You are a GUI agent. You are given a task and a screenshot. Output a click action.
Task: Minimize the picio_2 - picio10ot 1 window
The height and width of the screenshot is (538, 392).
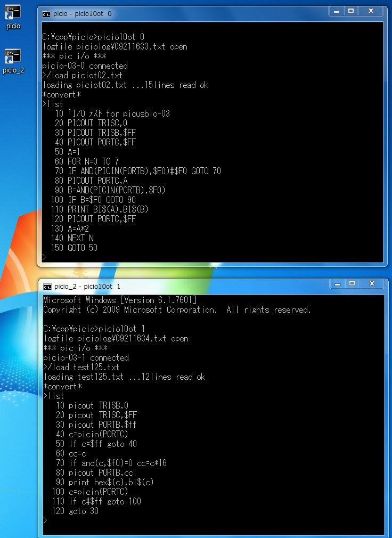(338, 284)
